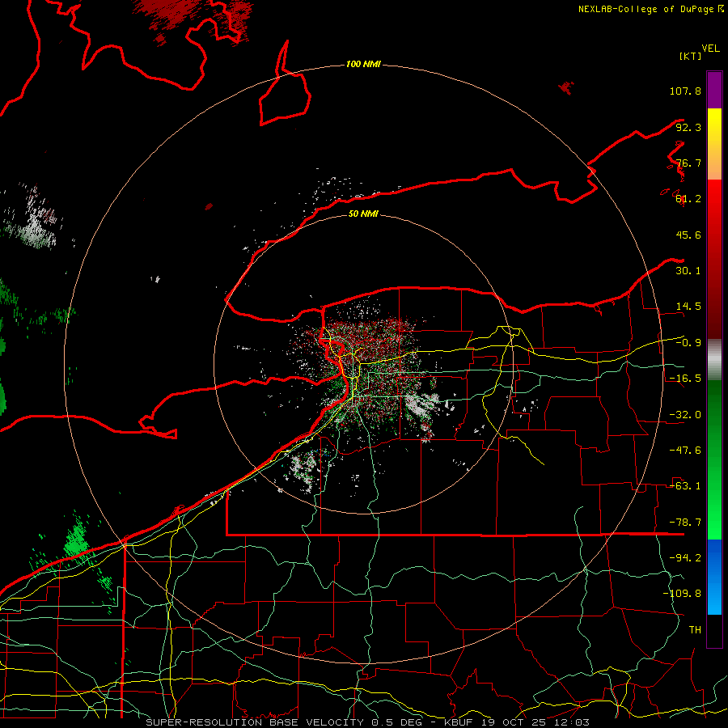The width and height of the screenshot is (728, 728).
Task: Select the -16.5 velocity scale value
Action: click(685, 379)
